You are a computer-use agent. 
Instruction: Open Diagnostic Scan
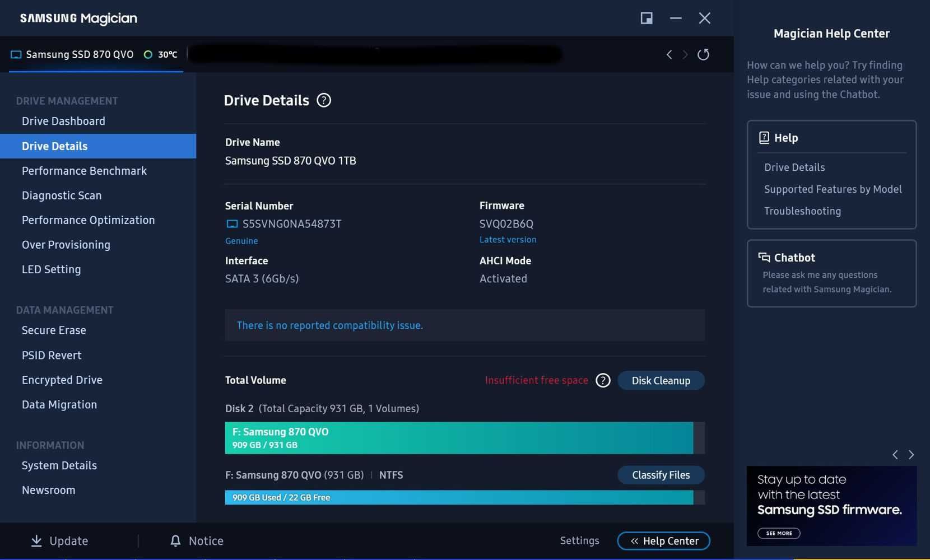pyautogui.click(x=62, y=195)
